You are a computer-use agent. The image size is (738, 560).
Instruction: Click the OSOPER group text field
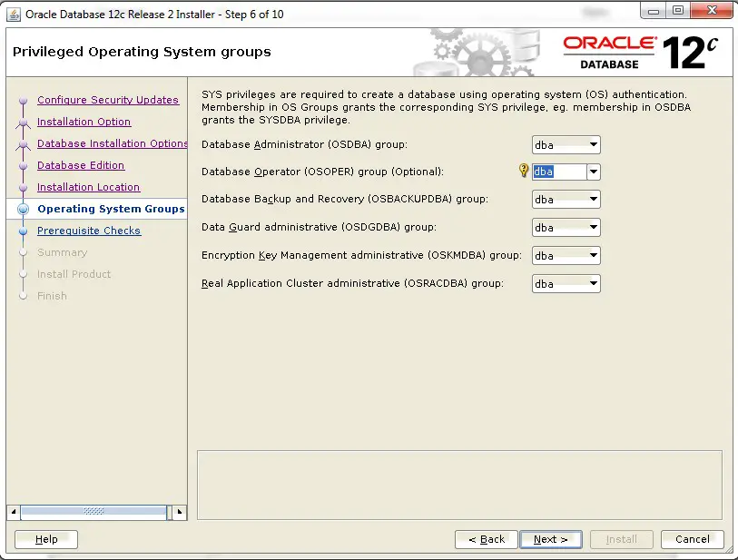click(x=559, y=172)
